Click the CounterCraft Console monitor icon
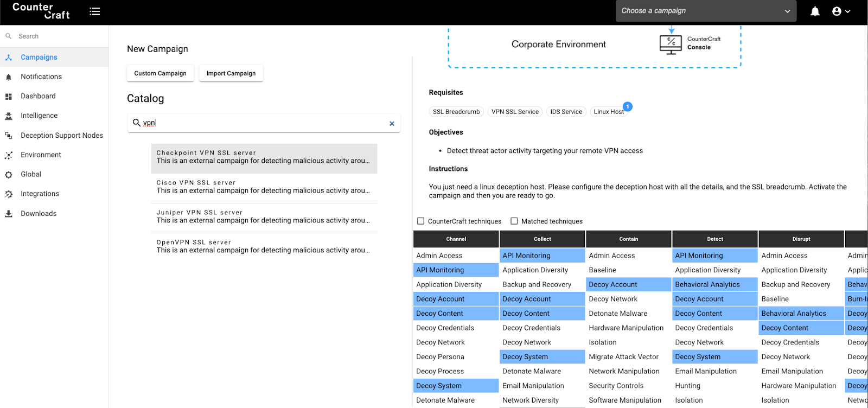 pos(671,44)
